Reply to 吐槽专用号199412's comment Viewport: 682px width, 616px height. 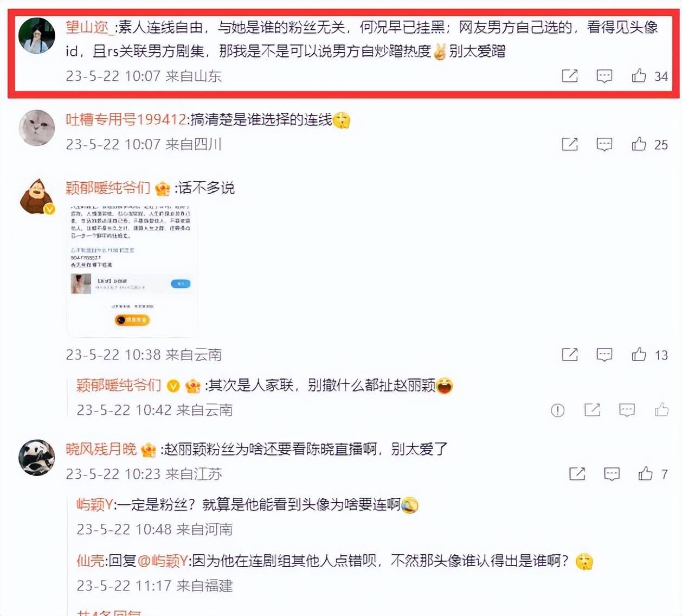click(x=604, y=144)
